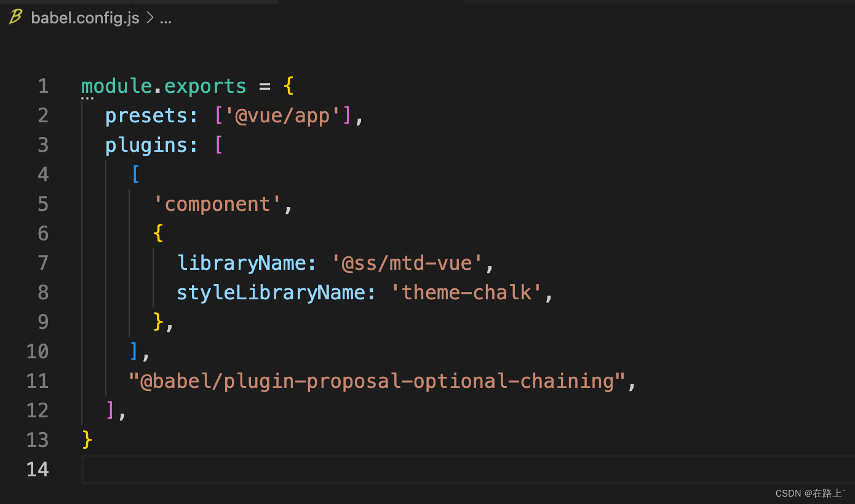Screen dimensions: 855x504
Task: Click the 'libraryName' property
Action: pos(241,263)
